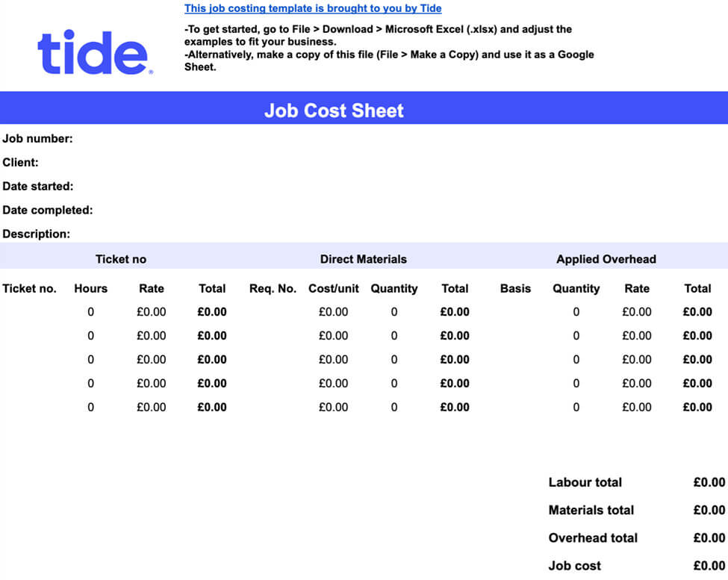728x580 pixels.
Task: Select the Description cell
Action: (x=37, y=234)
